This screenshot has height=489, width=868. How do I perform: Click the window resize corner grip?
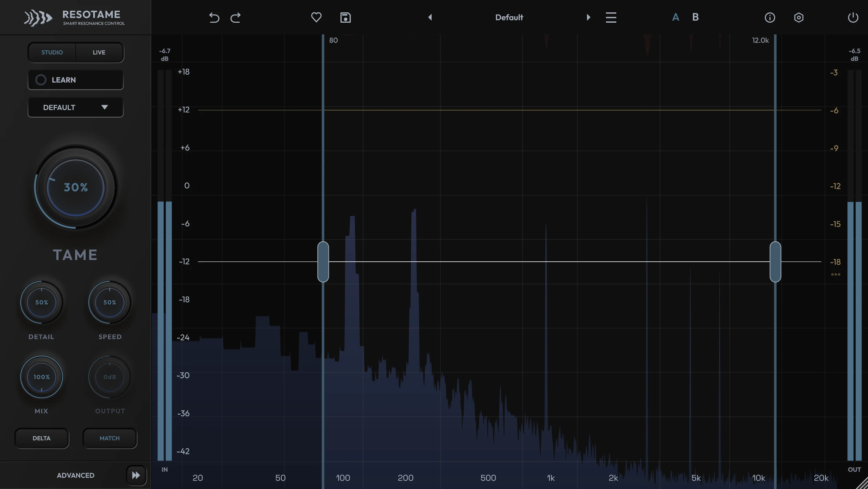click(x=862, y=483)
